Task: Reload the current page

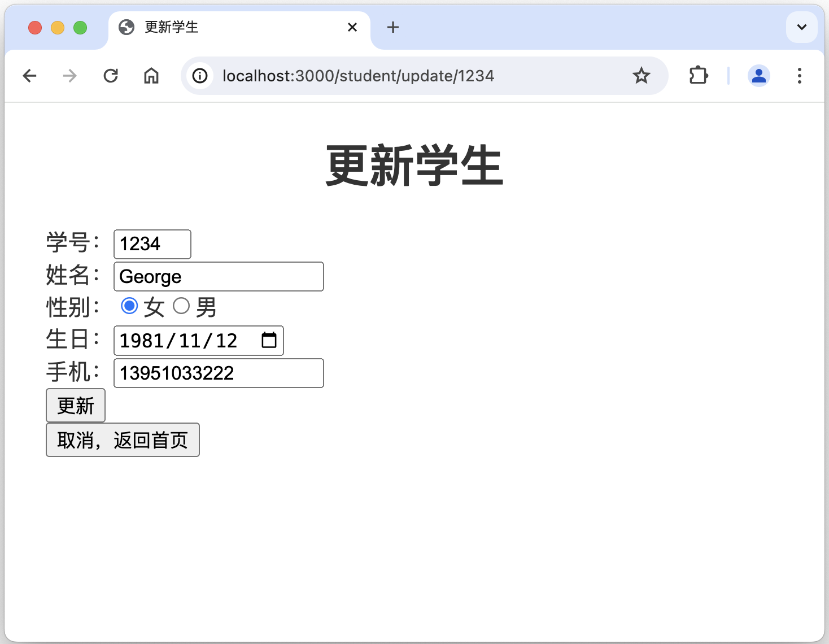Action: click(111, 76)
